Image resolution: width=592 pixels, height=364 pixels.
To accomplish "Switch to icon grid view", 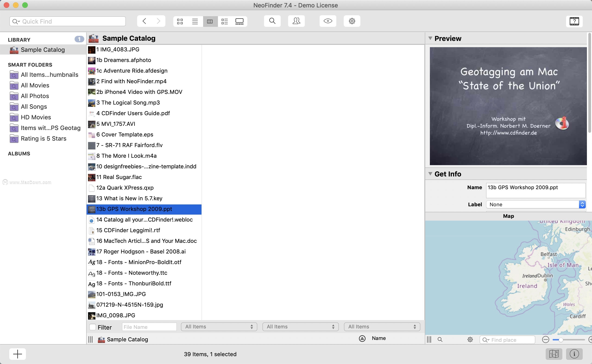I will [x=180, y=22].
